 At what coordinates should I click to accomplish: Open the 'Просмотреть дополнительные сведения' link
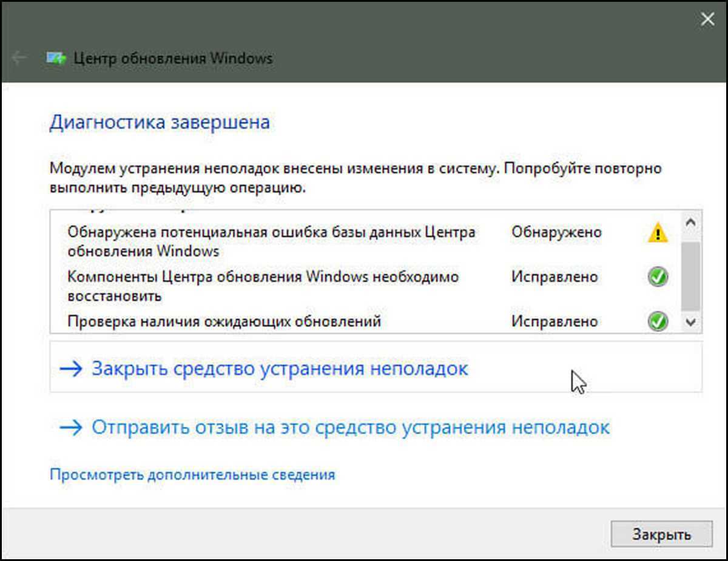pos(192,474)
